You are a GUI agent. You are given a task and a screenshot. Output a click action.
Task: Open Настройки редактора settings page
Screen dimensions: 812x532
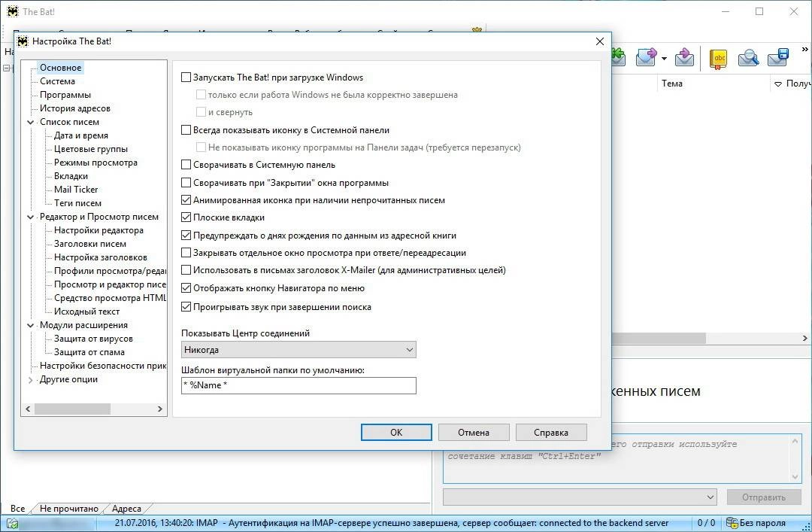pos(99,230)
